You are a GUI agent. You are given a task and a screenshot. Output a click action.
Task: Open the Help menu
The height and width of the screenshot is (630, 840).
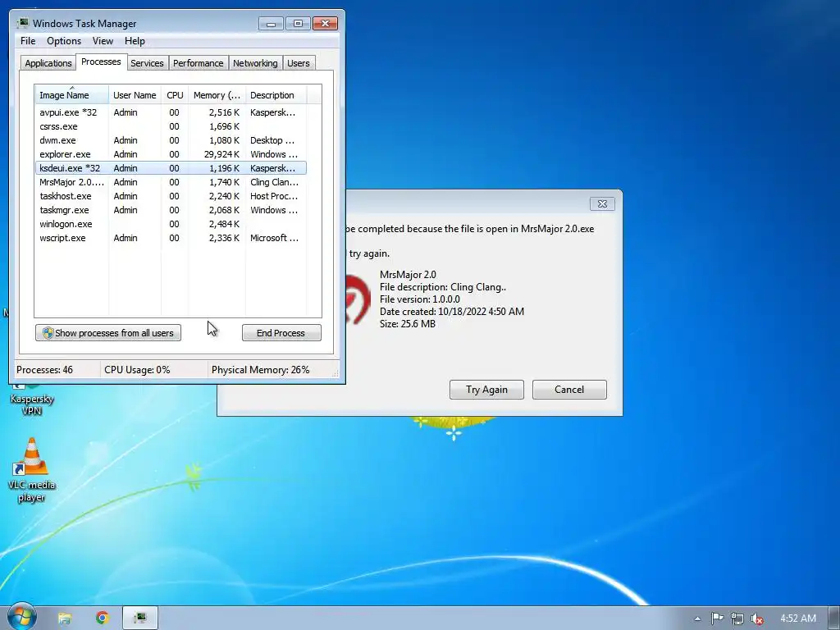pos(135,41)
